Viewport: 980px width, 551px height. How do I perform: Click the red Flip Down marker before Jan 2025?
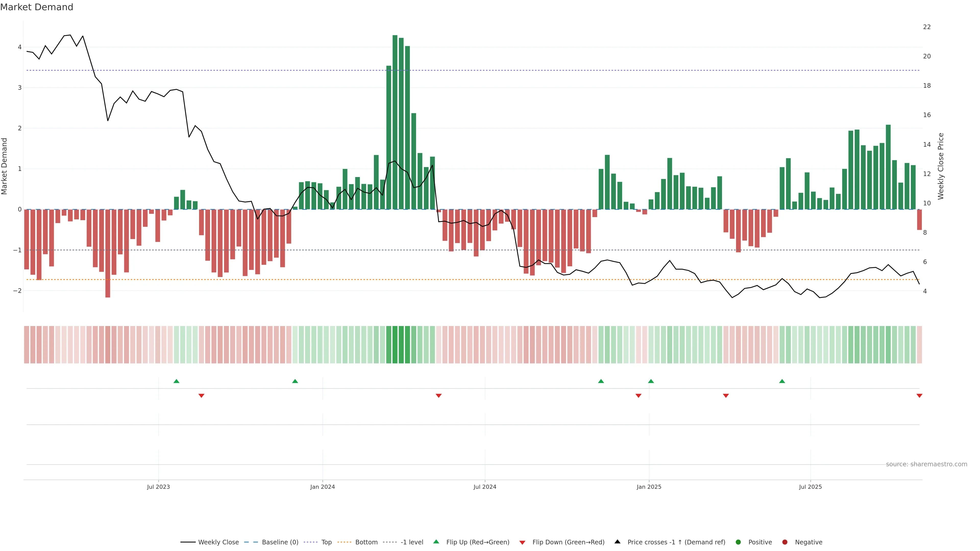coord(638,396)
